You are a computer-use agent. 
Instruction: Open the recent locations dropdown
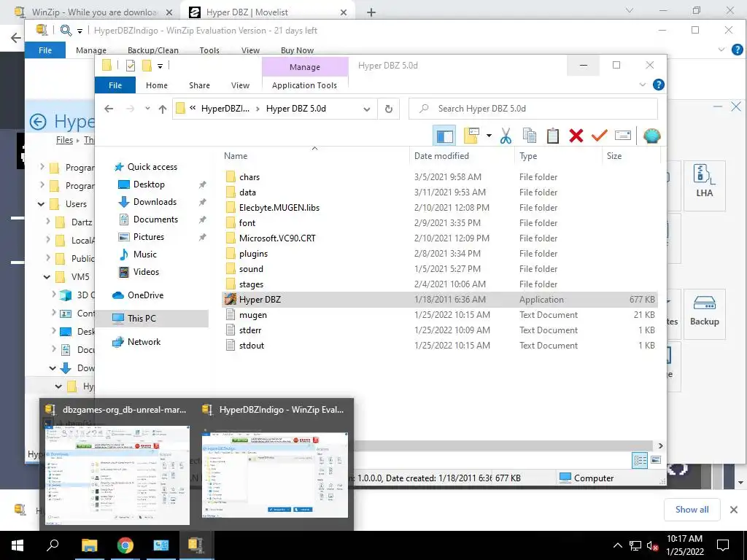pyautogui.click(x=147, y=109)
